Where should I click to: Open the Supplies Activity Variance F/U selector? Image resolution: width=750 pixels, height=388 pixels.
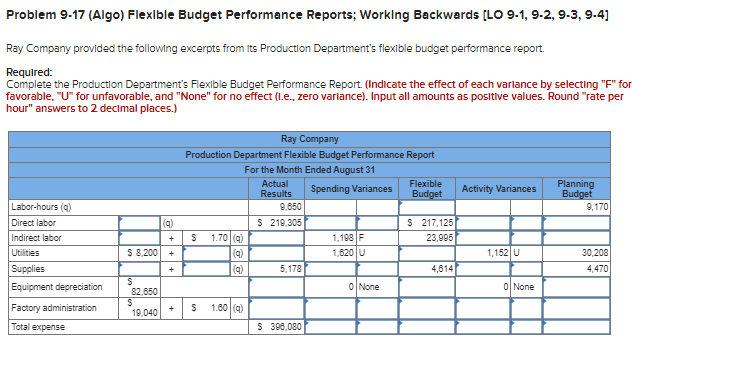[526, 269]
